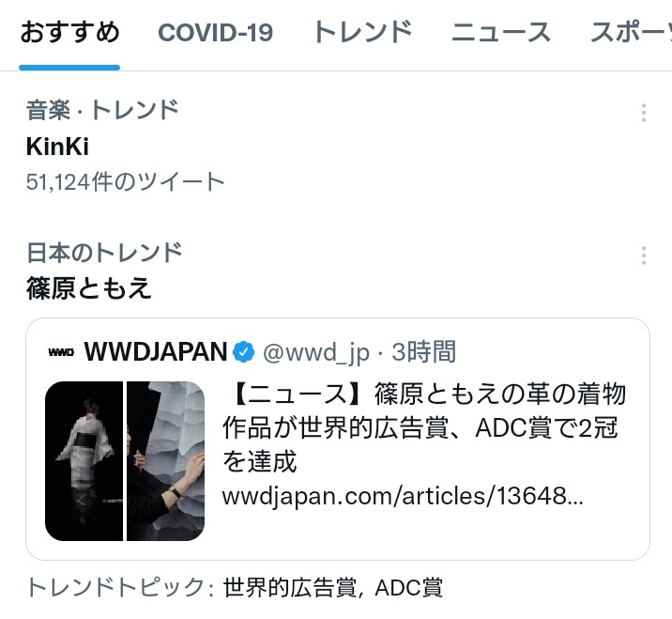Switch to the トレンド tab
Image resolution: width=672 pixels, height=619 pixels.
point(362,33)
